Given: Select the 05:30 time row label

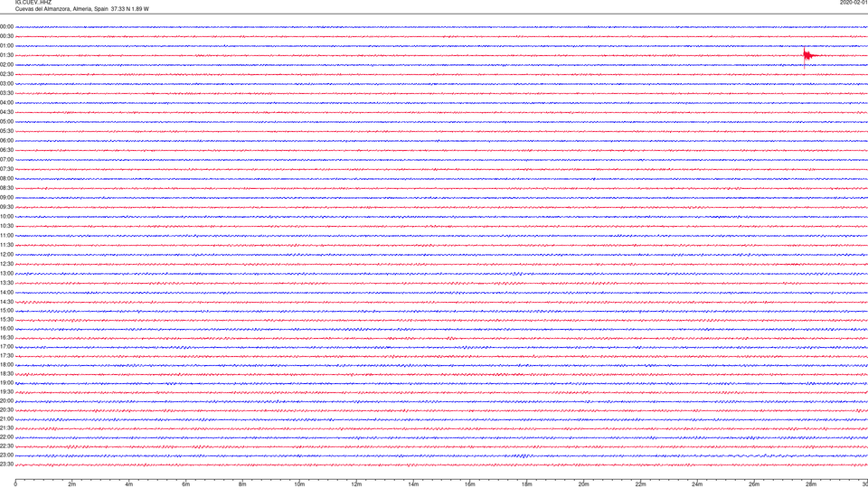Looking at the screenshot, I should 6,131.
